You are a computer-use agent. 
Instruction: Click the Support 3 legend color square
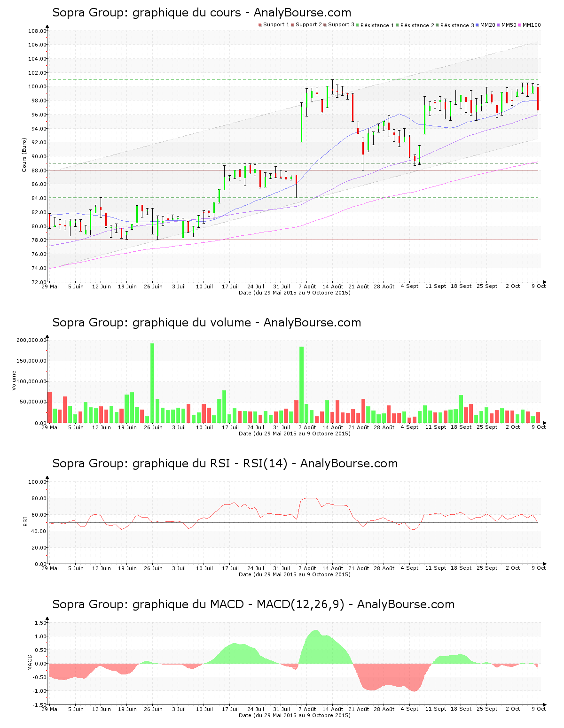325,25
